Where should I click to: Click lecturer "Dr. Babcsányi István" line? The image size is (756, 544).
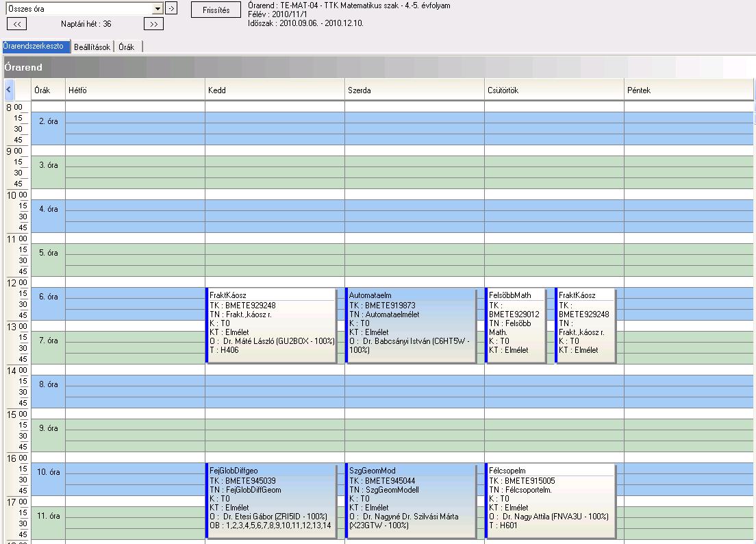[409, 346]
